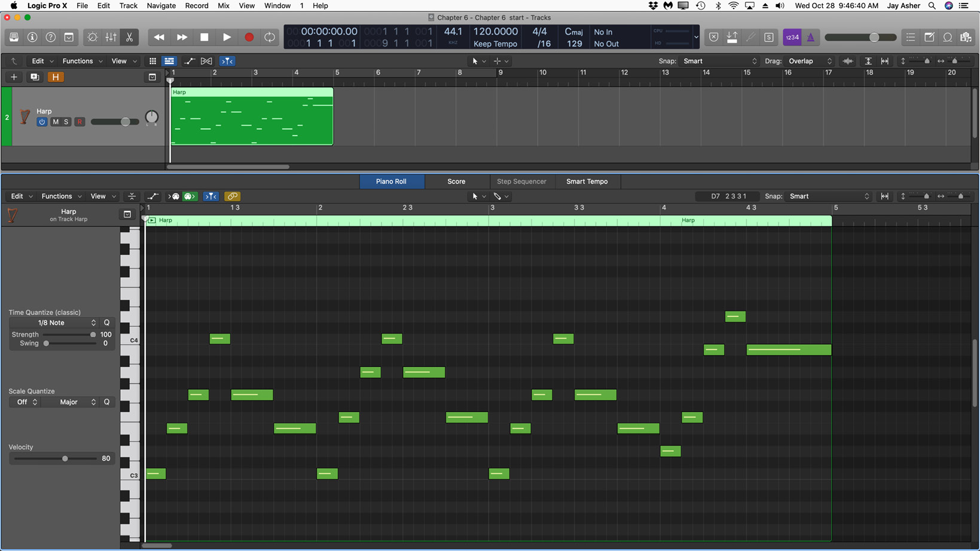
Task: Switch to the Smart Tempo tab
Action: (587, 181)
